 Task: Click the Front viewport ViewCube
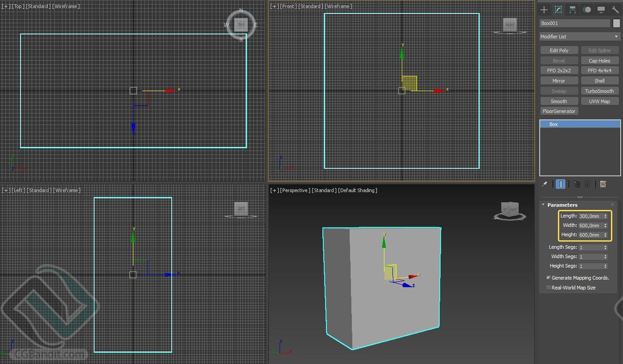510,24
